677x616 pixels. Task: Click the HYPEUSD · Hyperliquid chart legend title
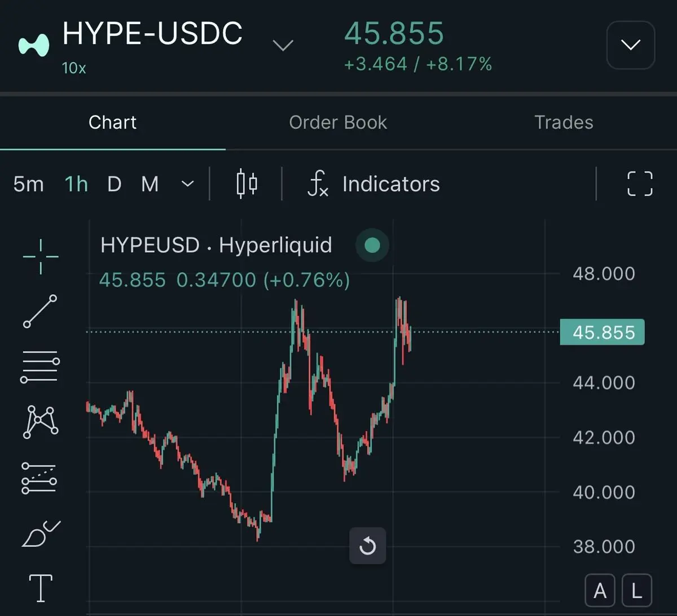tap(216, 245)
